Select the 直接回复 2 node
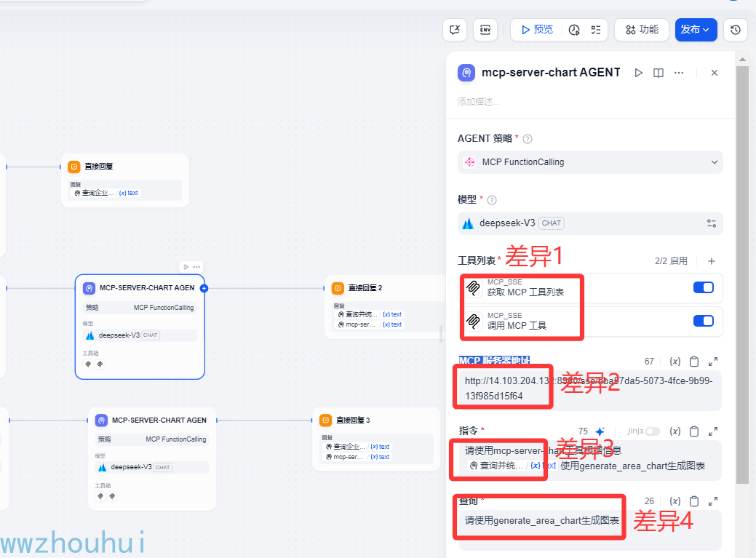 pos(384,307)
